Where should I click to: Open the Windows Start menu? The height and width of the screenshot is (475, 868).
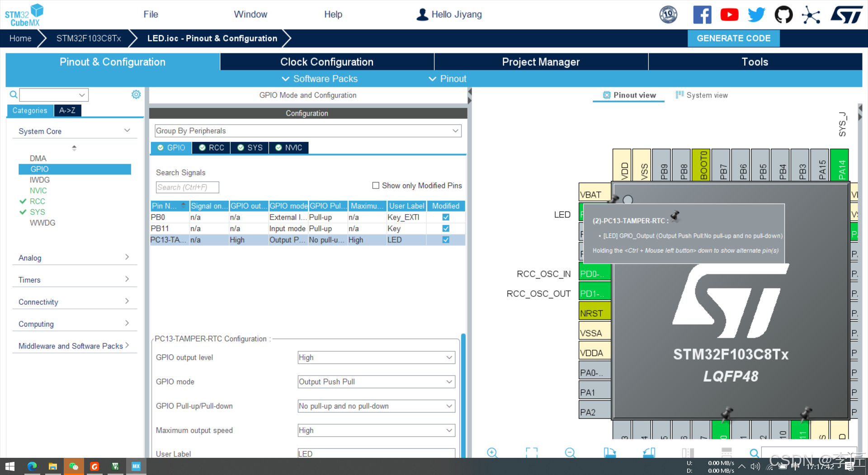tap(10, 466)
